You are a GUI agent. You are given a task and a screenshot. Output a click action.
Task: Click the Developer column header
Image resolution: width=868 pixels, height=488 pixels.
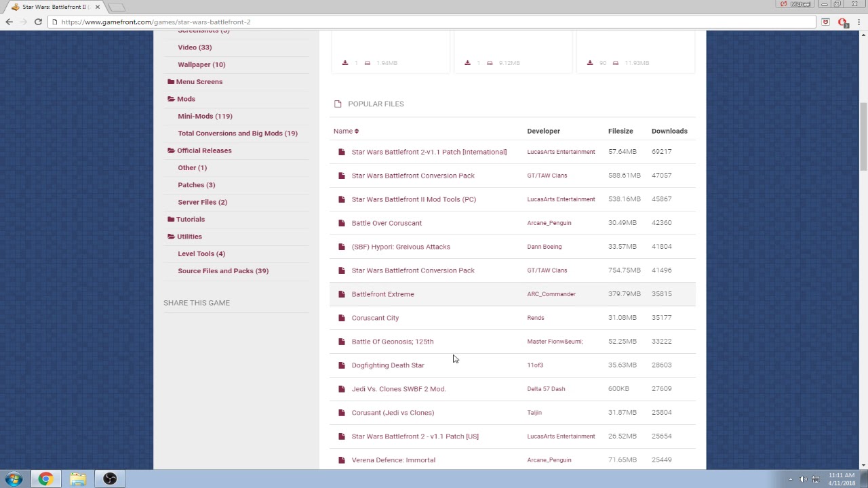point(543,131)
